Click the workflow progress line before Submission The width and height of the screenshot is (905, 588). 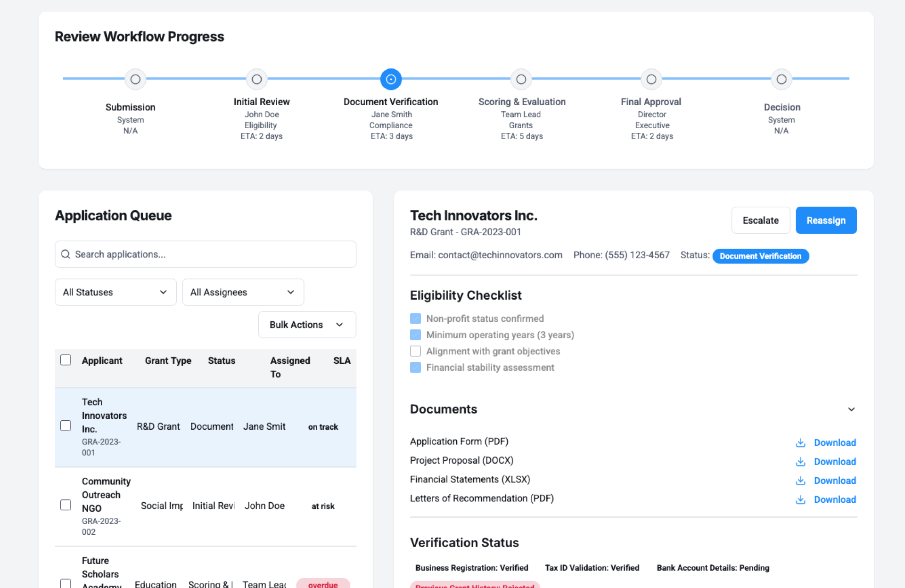point(93,79)
